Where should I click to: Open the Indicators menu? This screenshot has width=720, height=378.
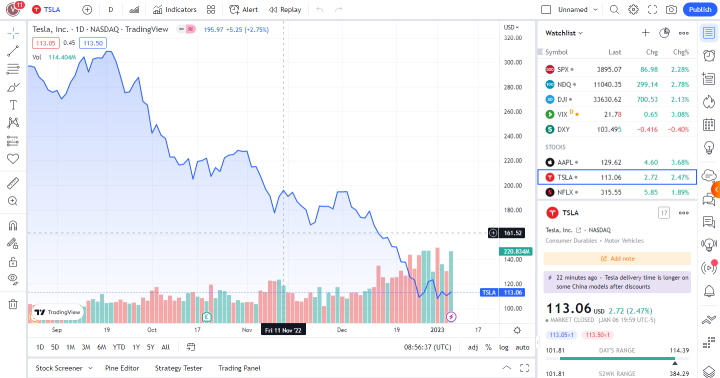pyautogui.click(x=174, y=10)
